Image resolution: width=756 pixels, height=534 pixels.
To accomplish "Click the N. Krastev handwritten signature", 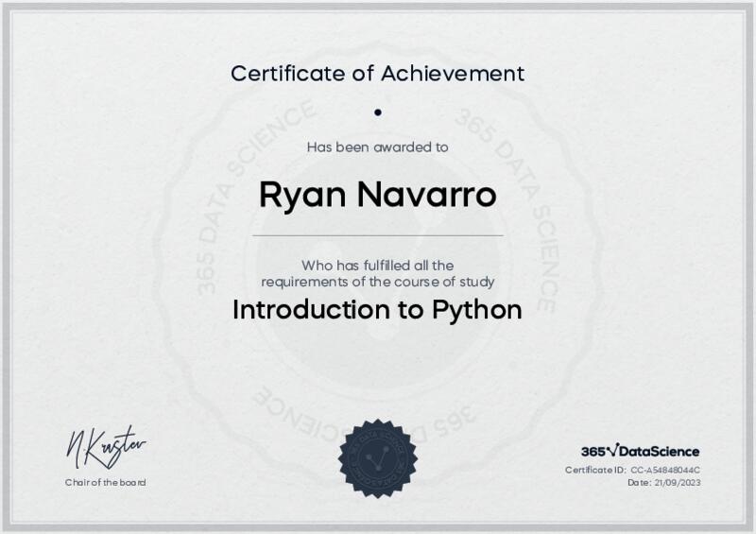I will (x=105, y=447).
